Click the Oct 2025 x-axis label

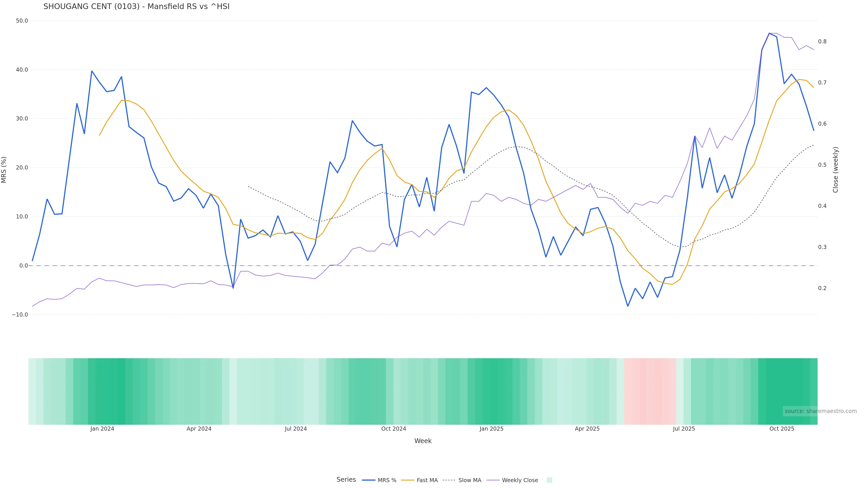coord(782,429)
